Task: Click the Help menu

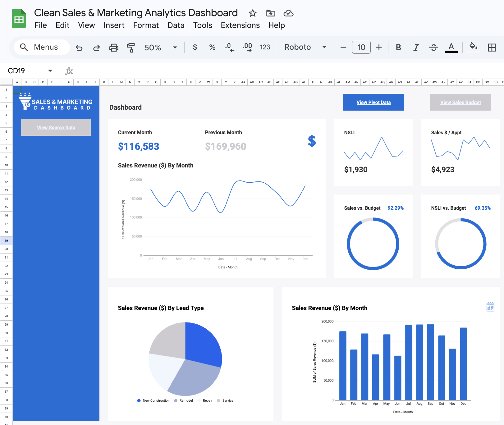Action: [277, 25]
